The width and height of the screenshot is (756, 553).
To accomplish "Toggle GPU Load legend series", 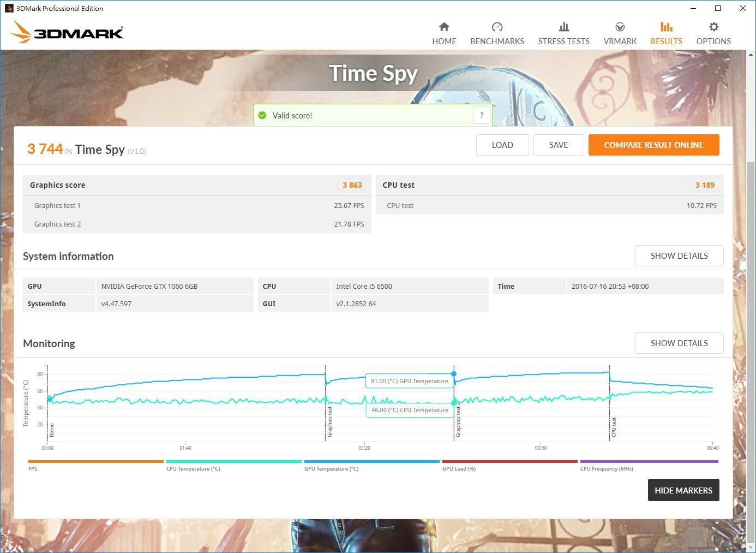I will click(x=509, y=466).
